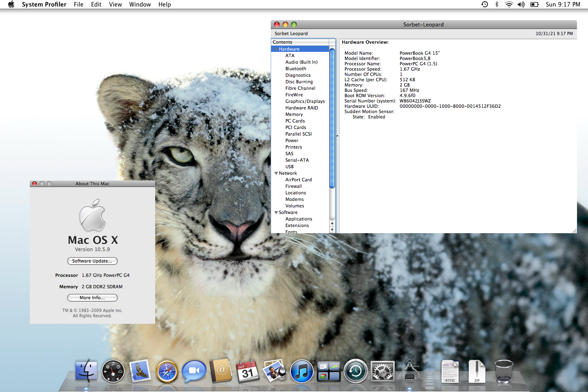This screenshot has width=588, height=392.
Task: Open the Window menu
Action: (x=140, y=4)
